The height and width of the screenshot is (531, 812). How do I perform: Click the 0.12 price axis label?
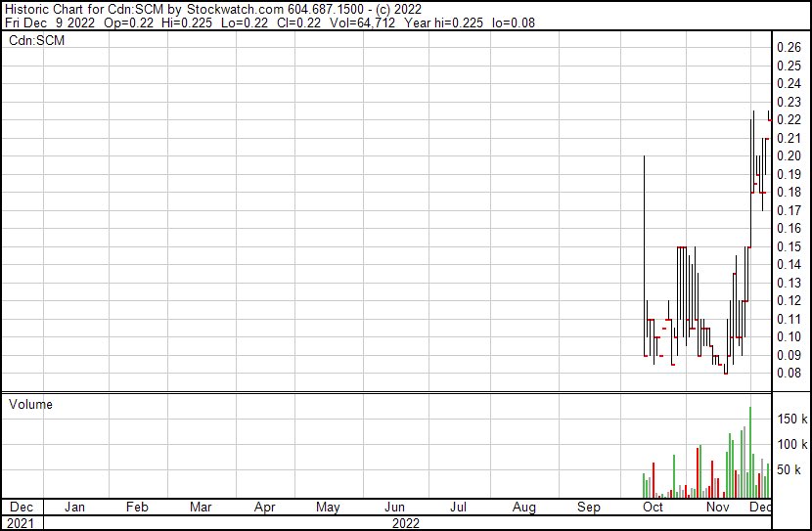coord(789,300)
